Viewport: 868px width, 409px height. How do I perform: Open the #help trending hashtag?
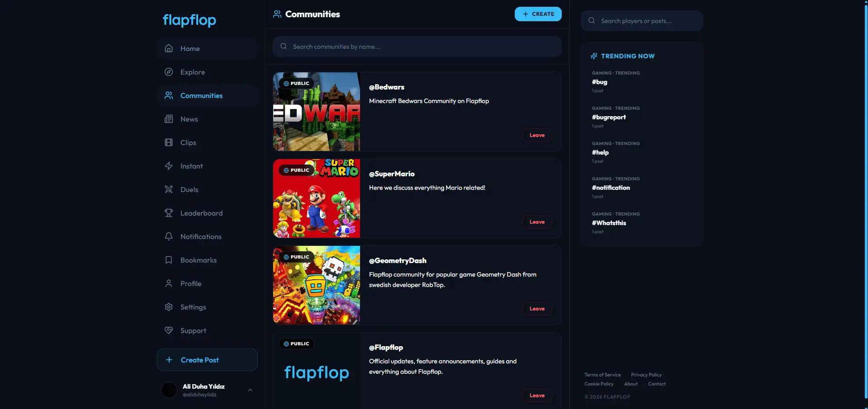point(600,152)
